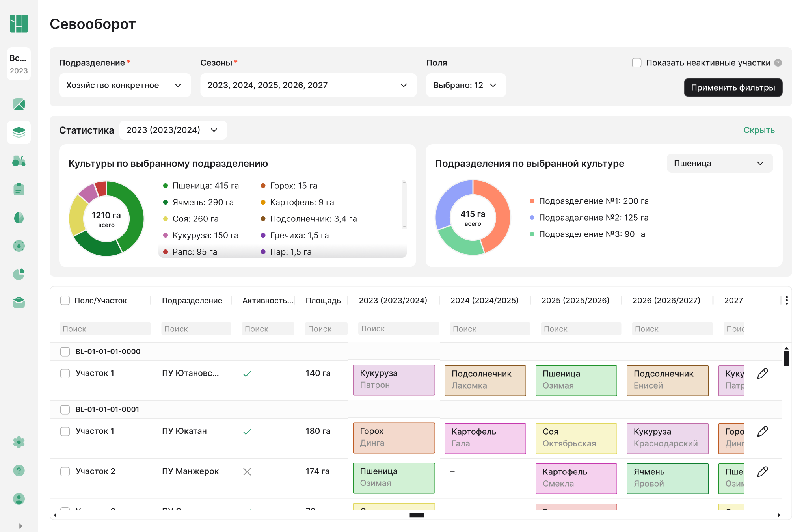Click search field under Площадь column

click(x=326, y=329)
